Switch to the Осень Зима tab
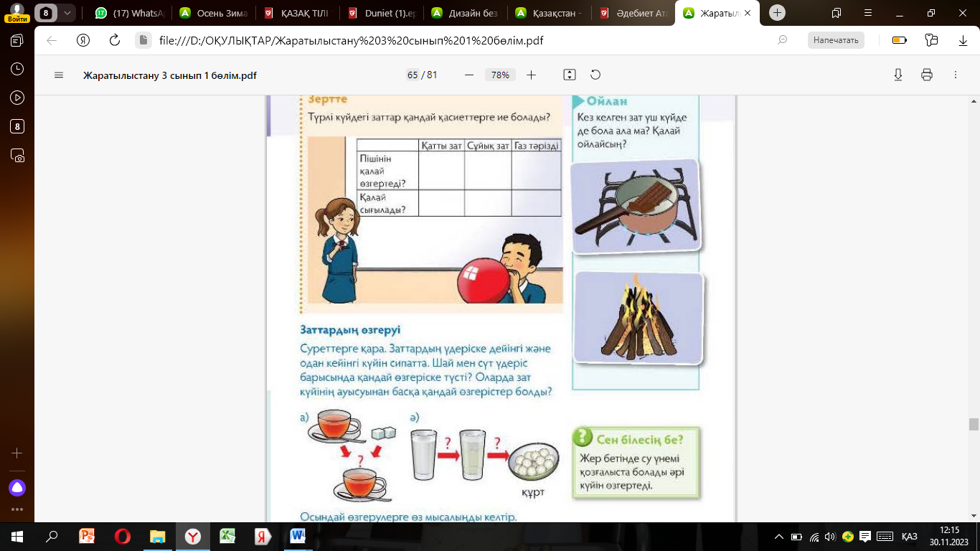 coord(214,13)
